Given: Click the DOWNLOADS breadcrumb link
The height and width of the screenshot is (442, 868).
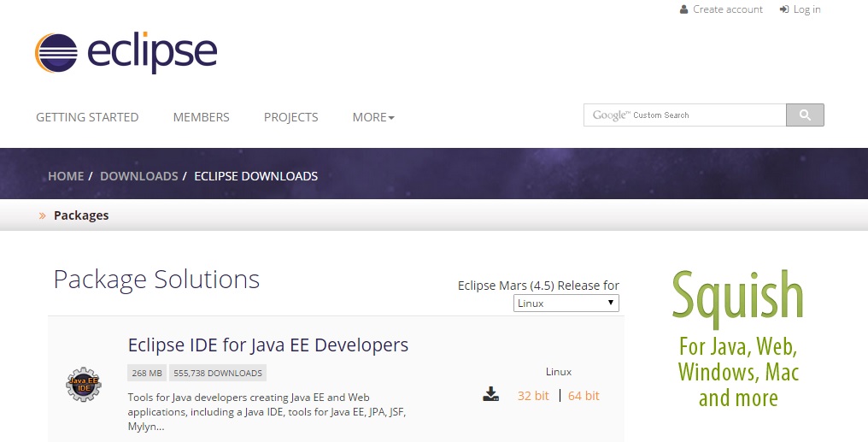Looking at the screenshot, I should (138, 176).
